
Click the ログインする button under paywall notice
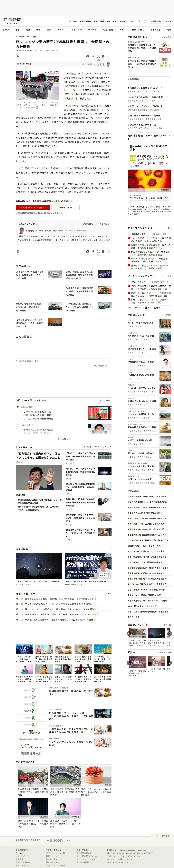tap(66, 208)
